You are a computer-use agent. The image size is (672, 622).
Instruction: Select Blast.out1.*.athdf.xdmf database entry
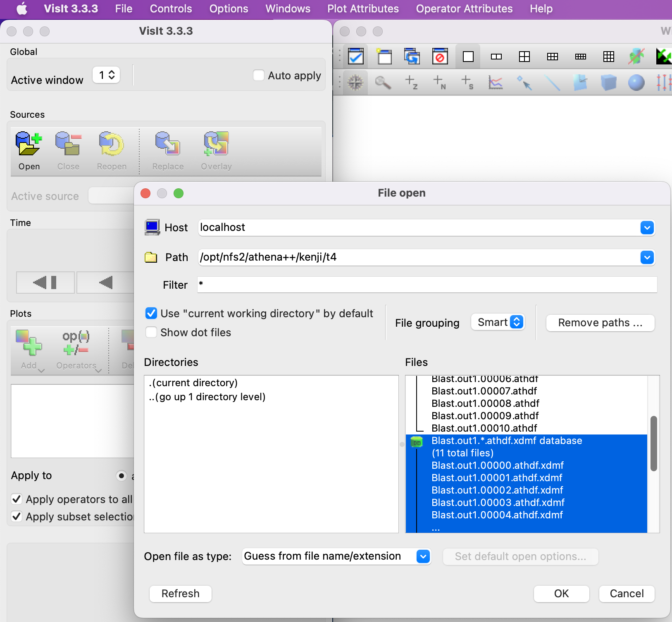pos(507,441)
